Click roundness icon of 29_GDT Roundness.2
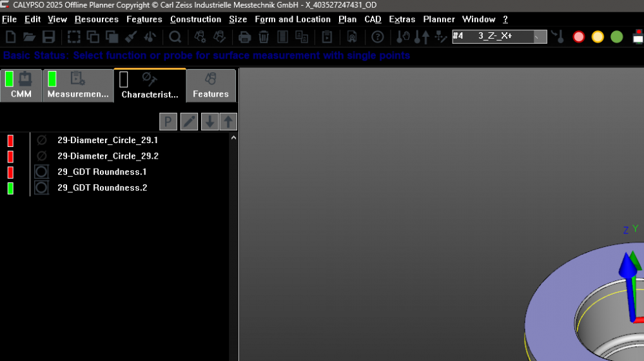Screen dimensions: 644x361 (41, 188)
